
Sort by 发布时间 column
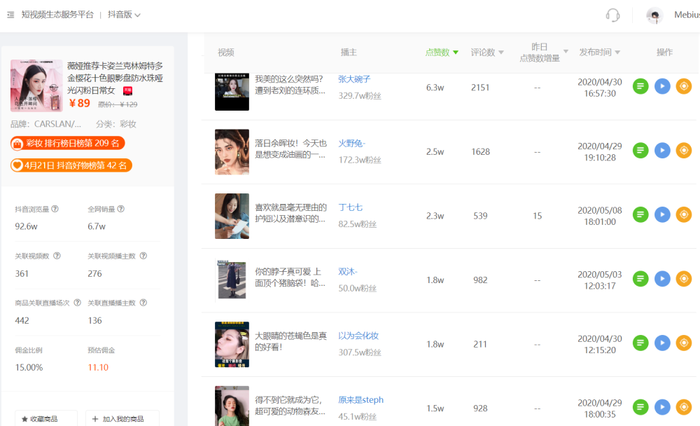pyautogui.click(x=600, y=52)
